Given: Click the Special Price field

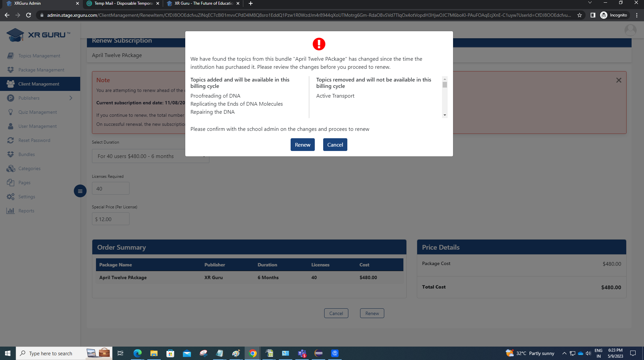Looking at the screenshot, I should click(x=110, y=219).
